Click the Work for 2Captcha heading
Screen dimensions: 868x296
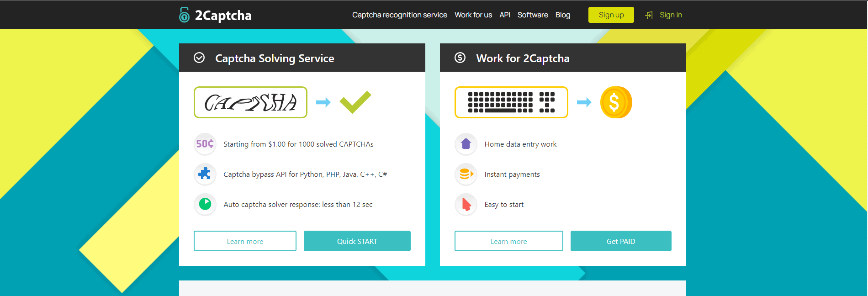pyautogui.click(x=523, y=58)
